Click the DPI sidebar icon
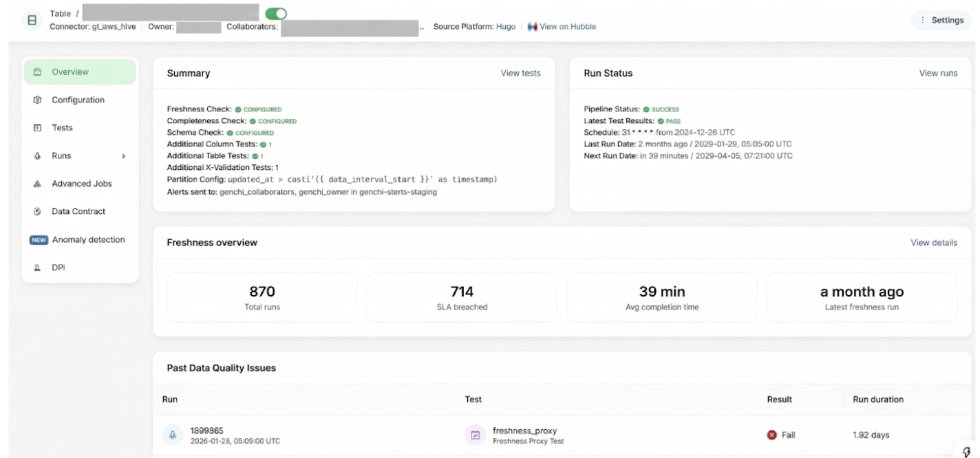Viewport: 980px width, 458px height. pos(38,268)
